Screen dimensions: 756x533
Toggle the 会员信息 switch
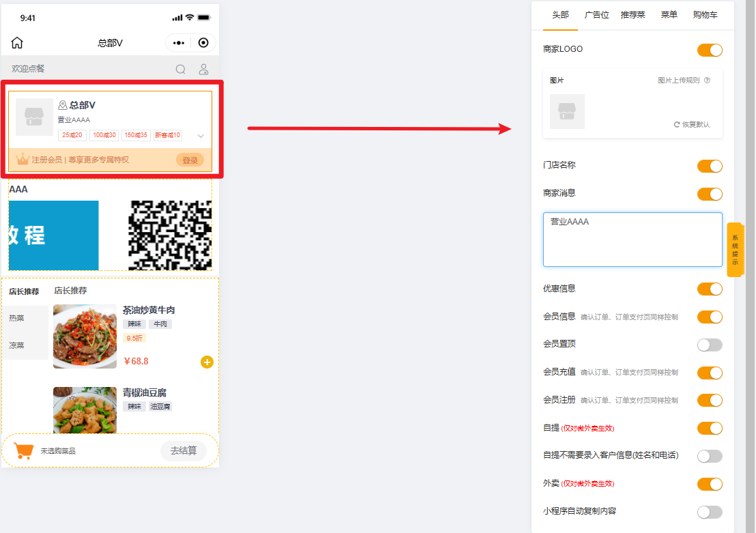pos(710,317)
